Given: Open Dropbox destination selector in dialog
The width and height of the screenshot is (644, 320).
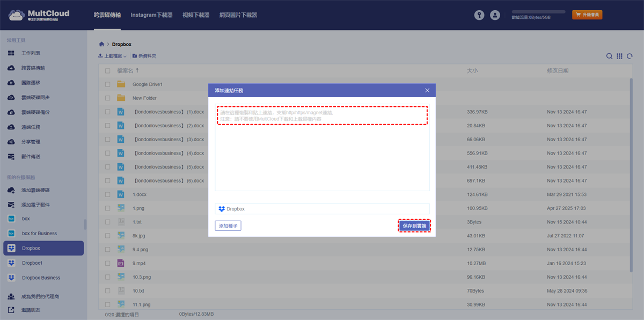Looking at the screenshot, I should 322,209.
